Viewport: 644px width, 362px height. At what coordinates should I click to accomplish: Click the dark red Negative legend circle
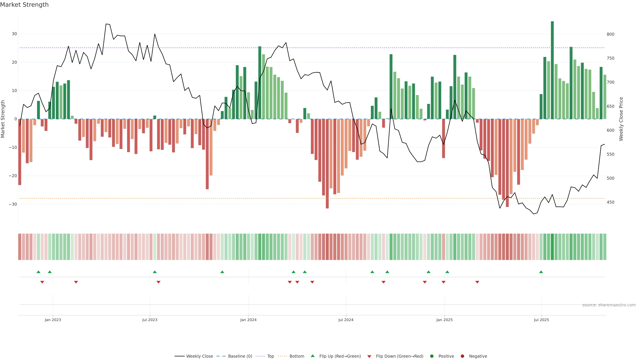(462, 356)
